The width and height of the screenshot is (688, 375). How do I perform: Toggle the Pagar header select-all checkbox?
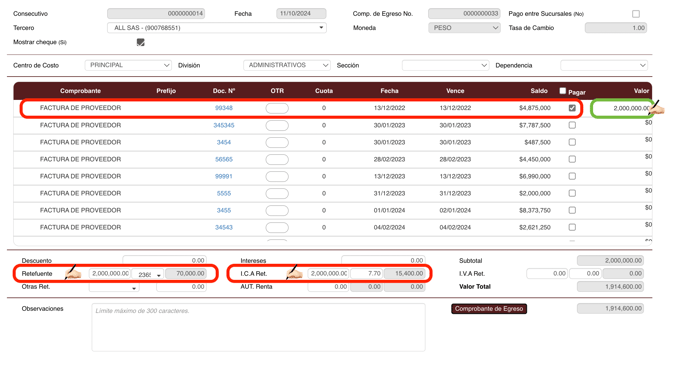click(563, 91)
